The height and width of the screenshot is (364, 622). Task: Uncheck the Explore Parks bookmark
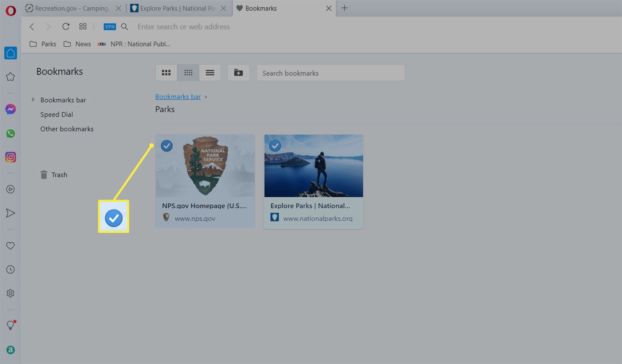(275, 146)
